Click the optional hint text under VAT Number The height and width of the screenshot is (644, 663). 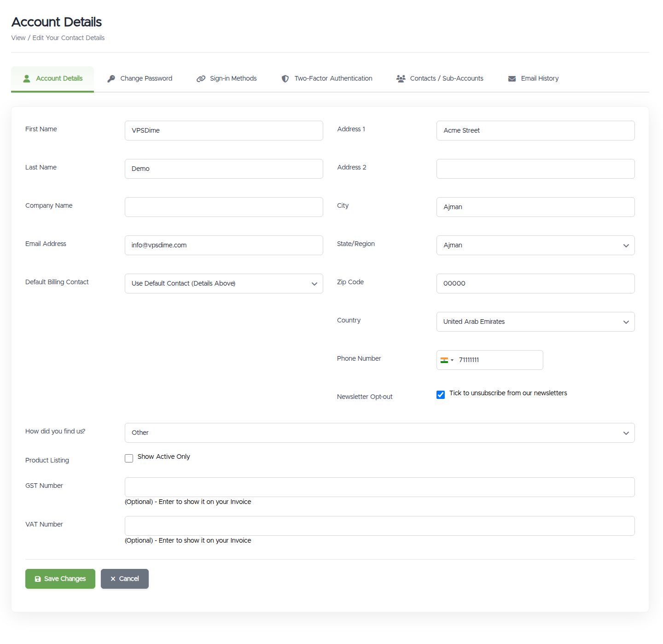(x=188, y=541)
